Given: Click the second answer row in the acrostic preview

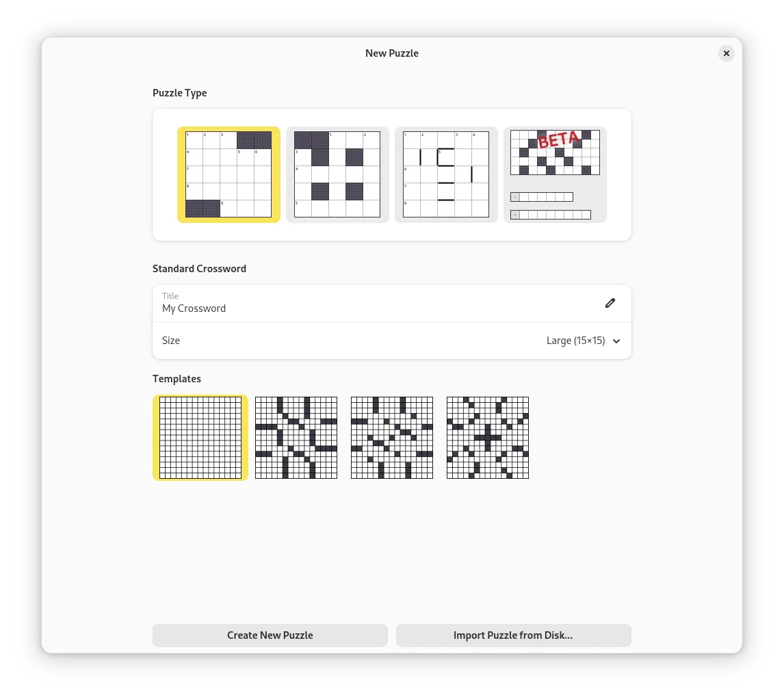Looking at the screenshot, I should 550,214.
